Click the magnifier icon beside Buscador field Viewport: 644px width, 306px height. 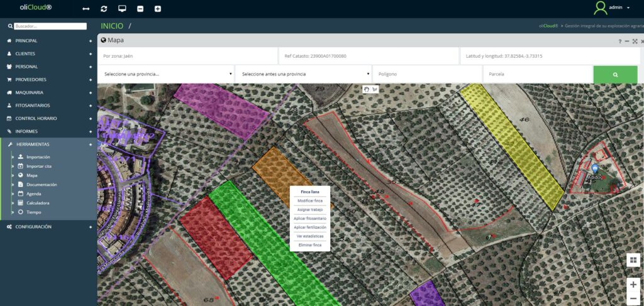[x=10, y=26]
